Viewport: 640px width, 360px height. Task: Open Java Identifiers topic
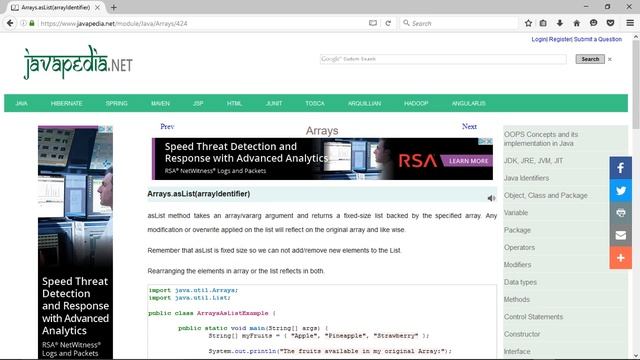click(x=526, y=178)
